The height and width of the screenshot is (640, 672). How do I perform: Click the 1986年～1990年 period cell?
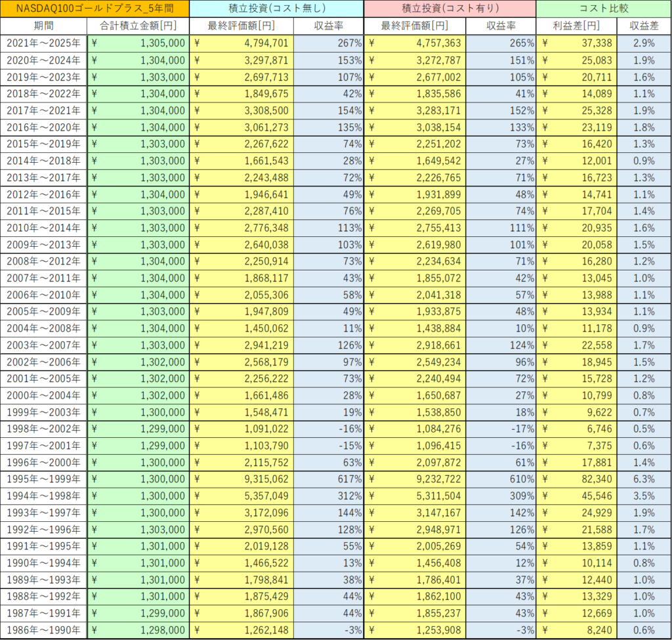pyautogui.click(x=44, y=630)
